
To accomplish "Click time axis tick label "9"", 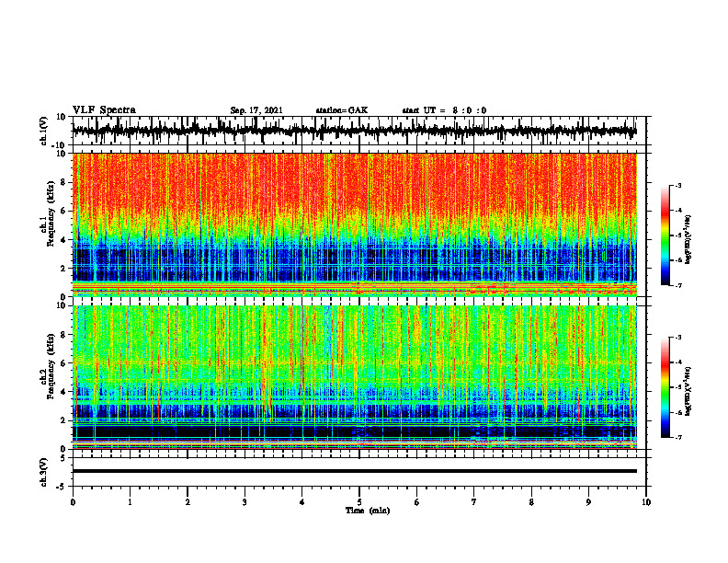I will click(588, 502).
